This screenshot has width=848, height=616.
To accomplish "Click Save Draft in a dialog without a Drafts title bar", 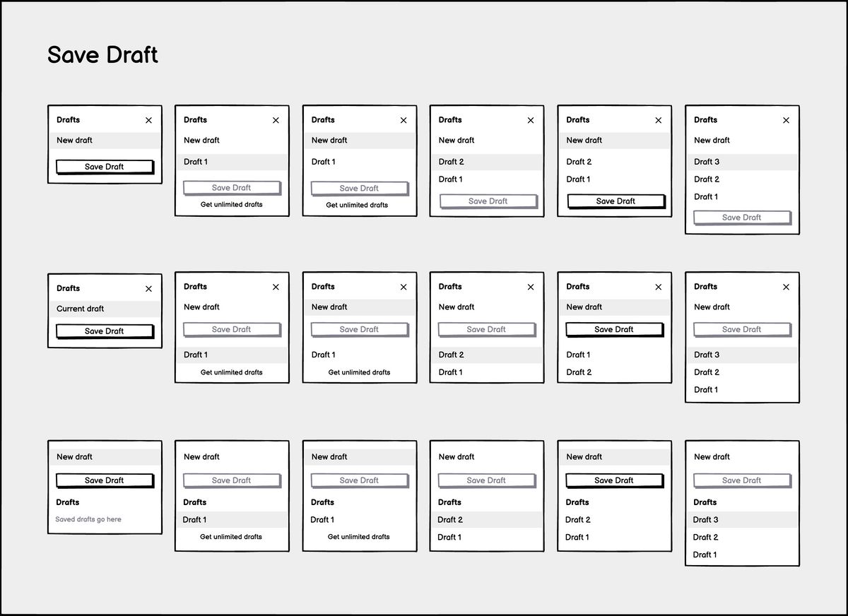I will tap(105, 480).
